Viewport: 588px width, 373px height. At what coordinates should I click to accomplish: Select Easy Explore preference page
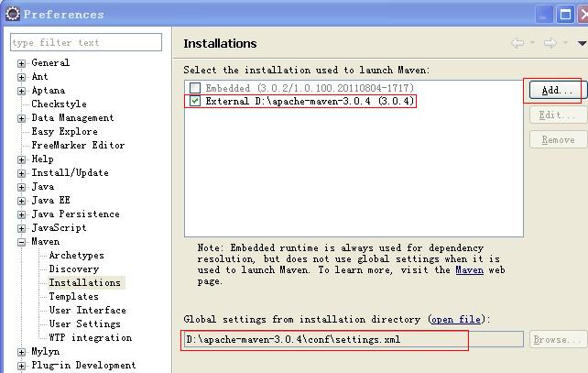(64, 131)
